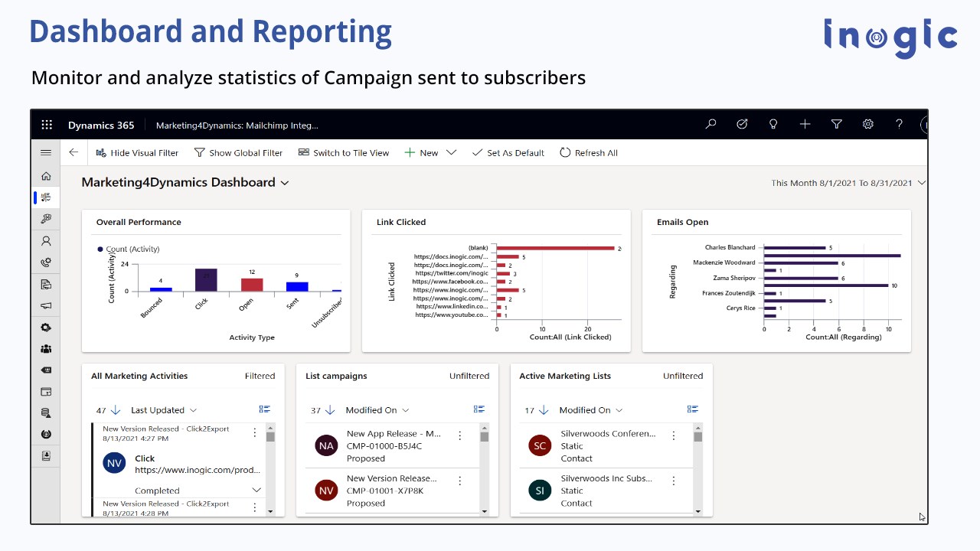Go to Home in the left sidebar

46,176
